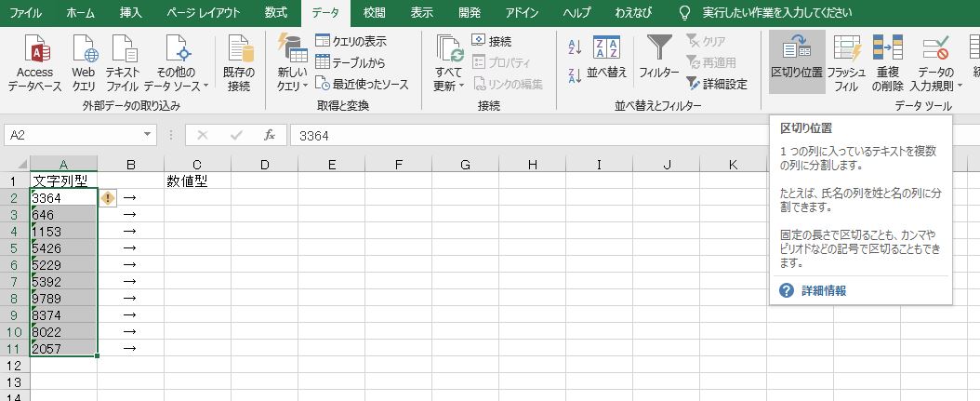Select cell containing 646
980x401 pixels.
[64, 215]
